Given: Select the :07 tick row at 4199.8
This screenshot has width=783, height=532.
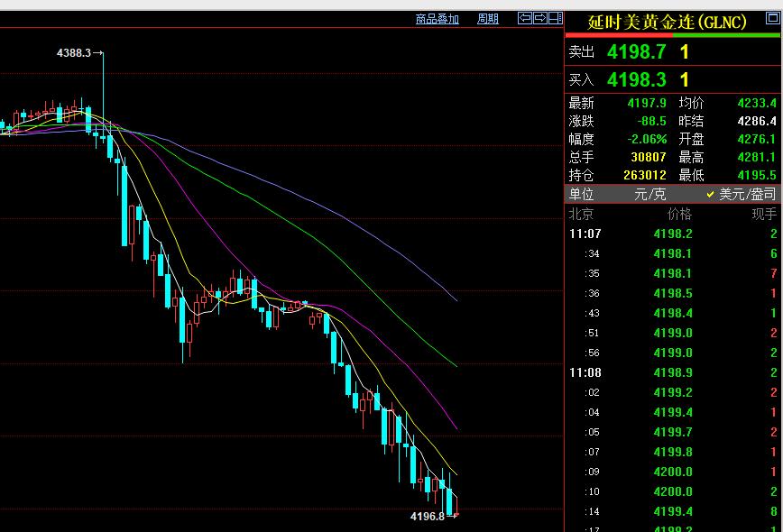Looking at the screenshot, I should tap(673, 452).
